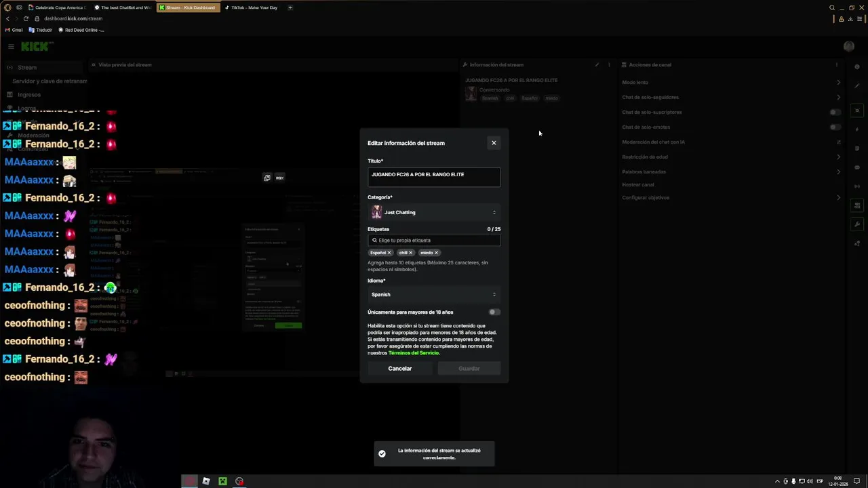The image size is (868, 488).
Task: Toggle Únicamente para mayores de 18 años
Action: 494,312
